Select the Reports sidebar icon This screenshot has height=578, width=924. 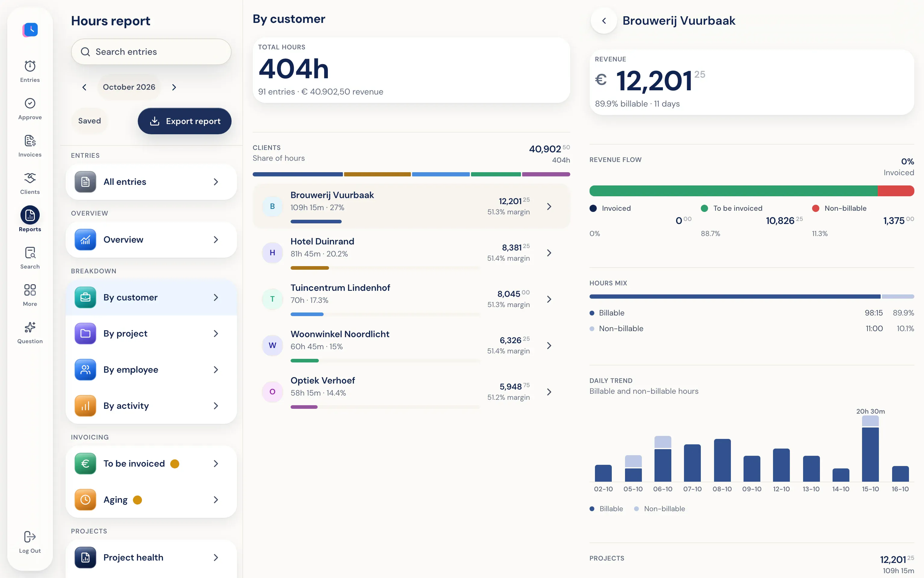tap(30, 216)
